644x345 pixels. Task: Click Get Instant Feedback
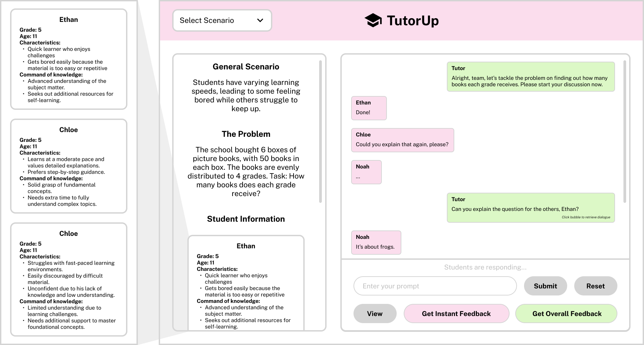(x=456, y=314)
